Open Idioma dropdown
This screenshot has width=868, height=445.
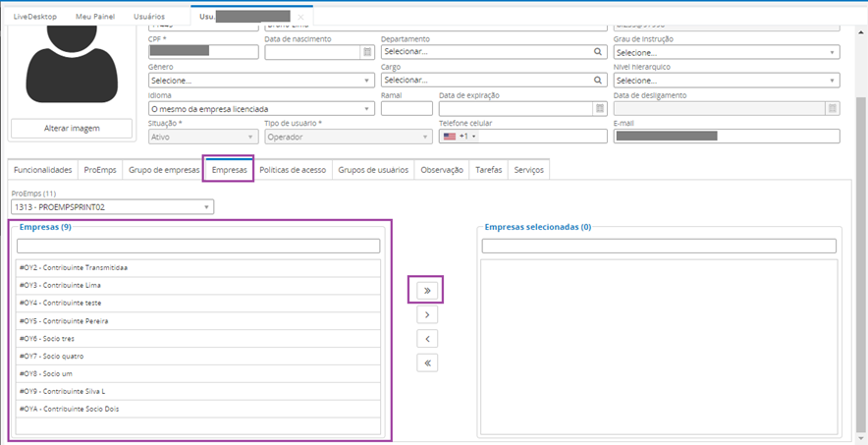(x=261, y=108)
